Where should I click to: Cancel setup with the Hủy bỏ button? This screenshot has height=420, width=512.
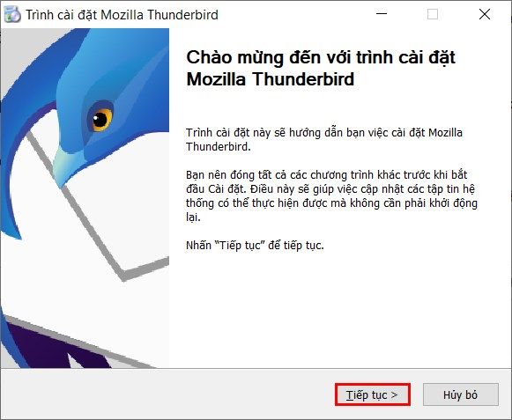click(460, 394)
